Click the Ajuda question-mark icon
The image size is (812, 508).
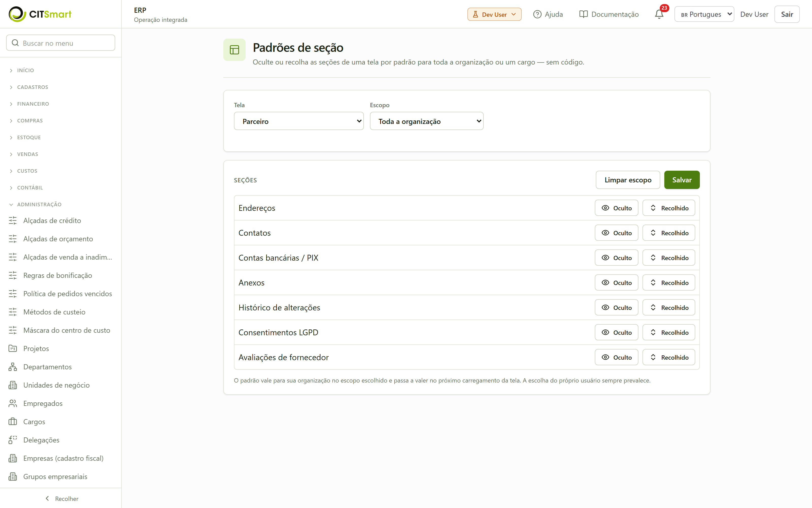pos(537,14)
